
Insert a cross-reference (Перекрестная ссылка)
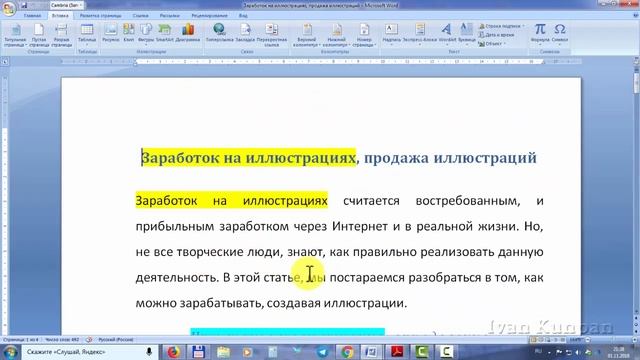coord(272,35)
